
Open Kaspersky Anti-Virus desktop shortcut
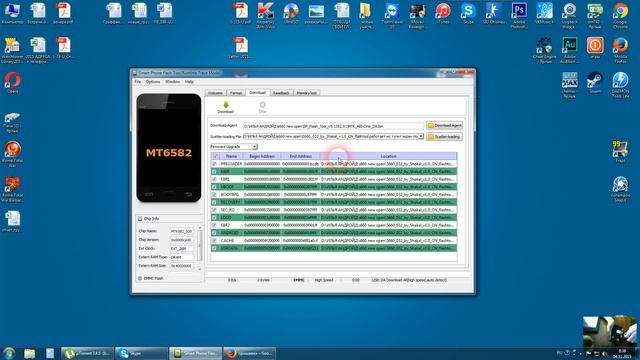[x=266, y=15]
